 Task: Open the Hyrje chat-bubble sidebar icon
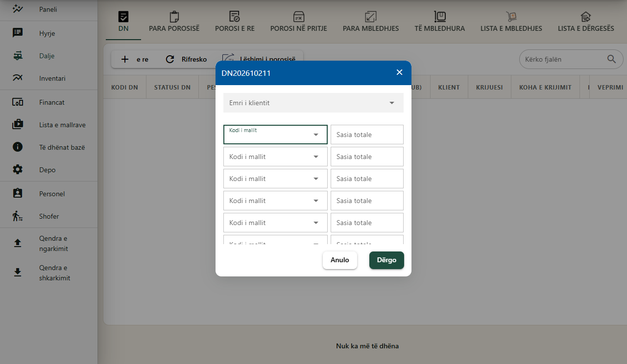click(x=18, y=33)
